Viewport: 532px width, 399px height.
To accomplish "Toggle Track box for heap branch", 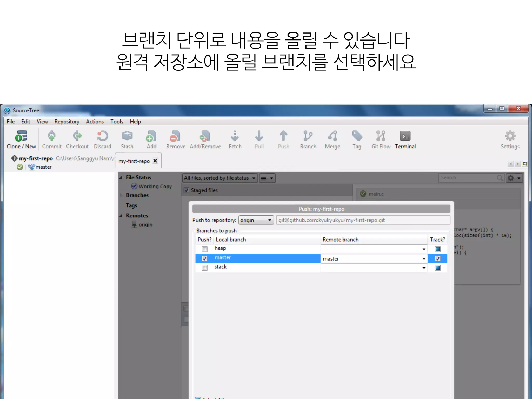I will point(438,249).
